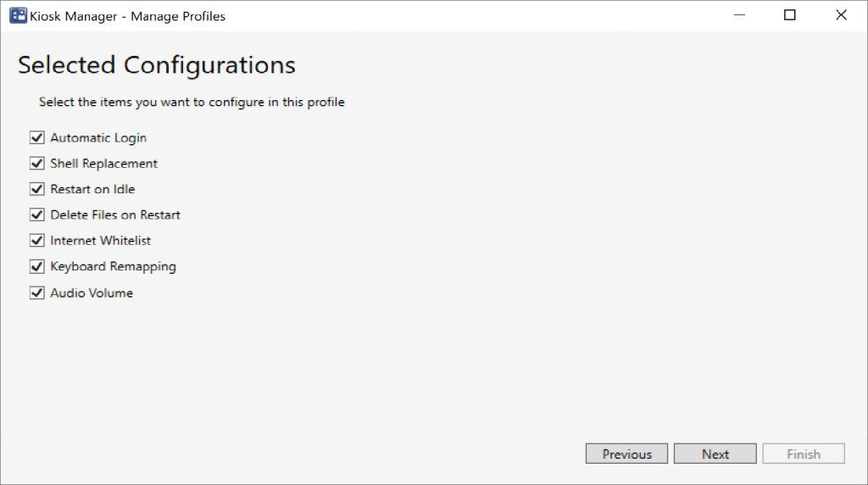Untick the Shell Replacement checkbox box
The image size is (868, 485).
click(x=36, y=164)
